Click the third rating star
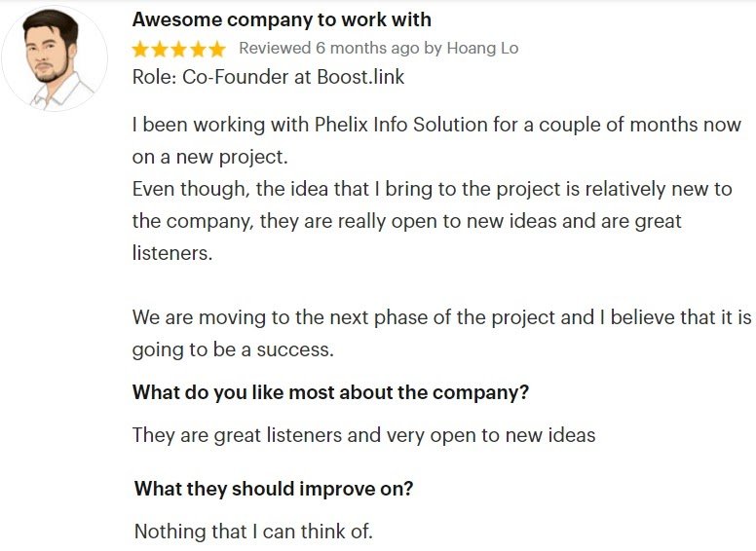Image resolution: width=756 pixels, height=551 pixels. 178,49
